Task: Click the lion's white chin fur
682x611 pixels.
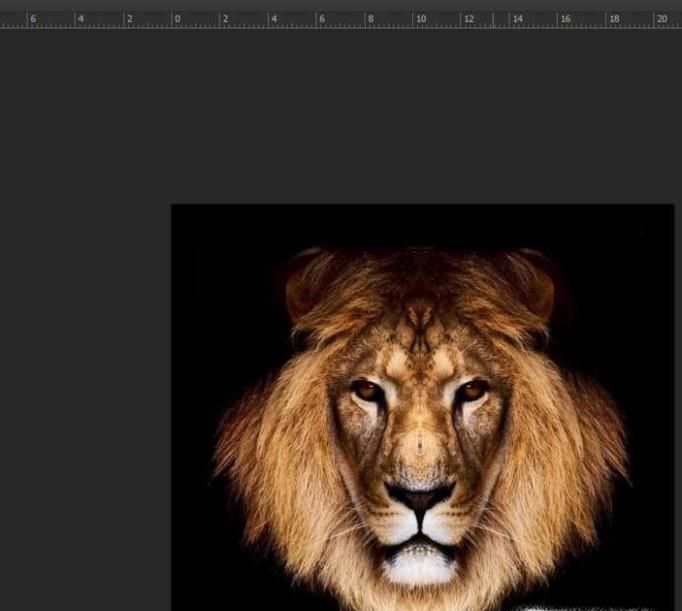Action: 420,567
